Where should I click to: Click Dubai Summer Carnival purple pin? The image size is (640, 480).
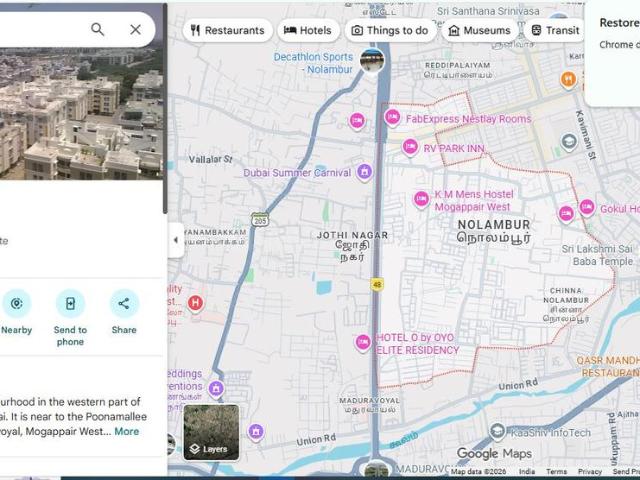364,172
